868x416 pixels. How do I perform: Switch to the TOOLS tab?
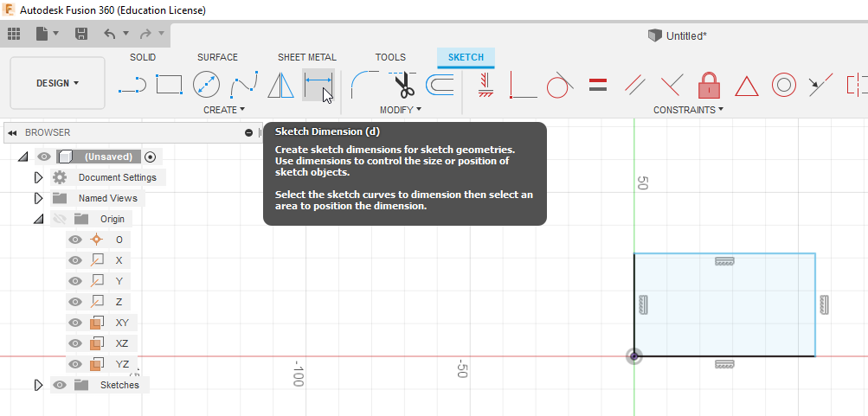pyautogui.click(x=390, y=57)
